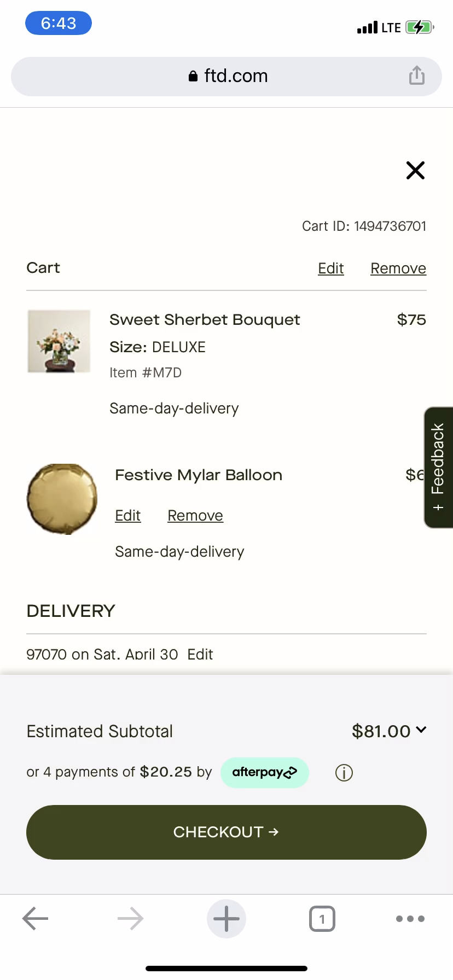Expand the Estimated Subtotal chevron
Viewport: 453px width, 980px height.
pos(421,730)
